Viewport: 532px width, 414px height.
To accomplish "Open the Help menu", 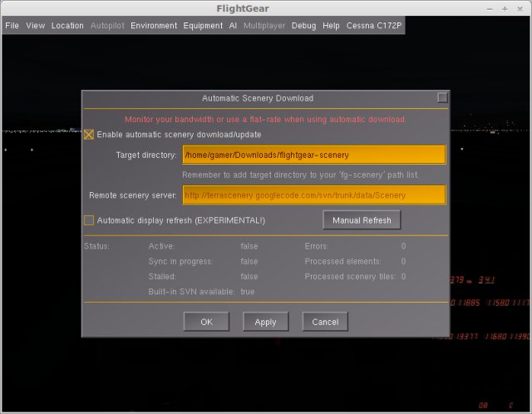I will pyautogui.click(x=331, y=26).
